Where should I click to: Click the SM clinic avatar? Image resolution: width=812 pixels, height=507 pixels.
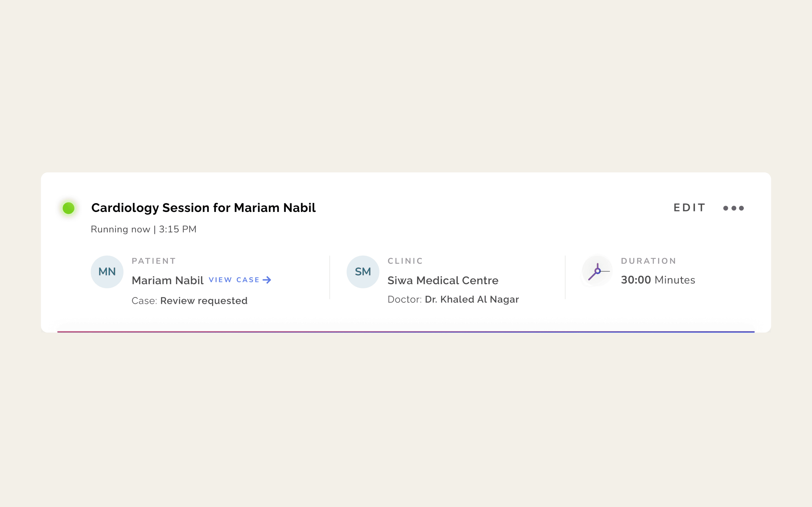coord(363,272)
